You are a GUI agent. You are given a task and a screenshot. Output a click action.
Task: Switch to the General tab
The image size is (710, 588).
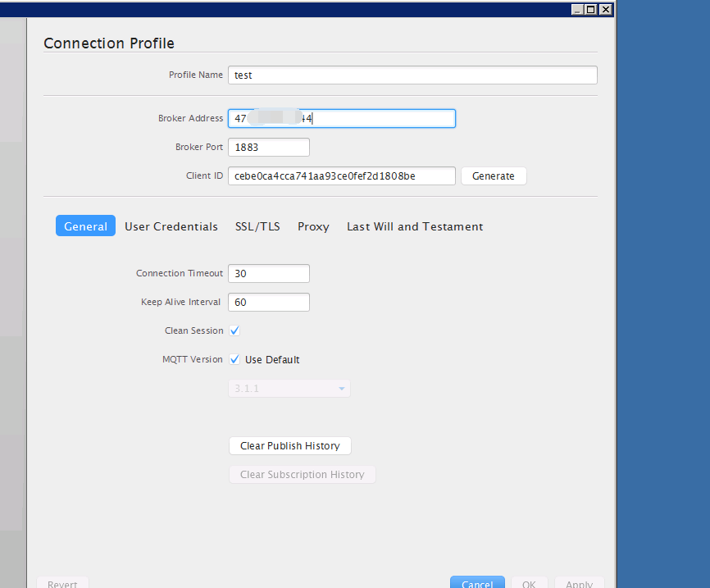(85, 226)
